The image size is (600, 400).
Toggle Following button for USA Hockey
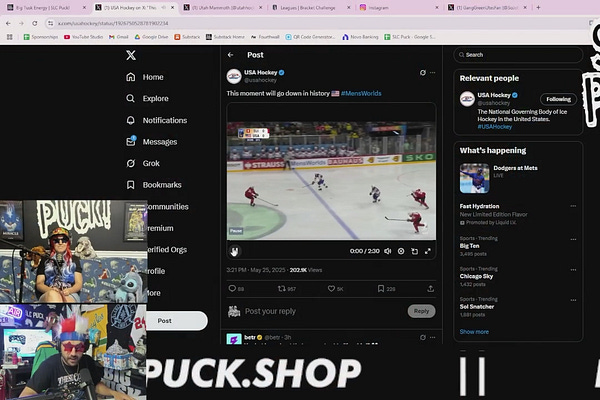558,99
